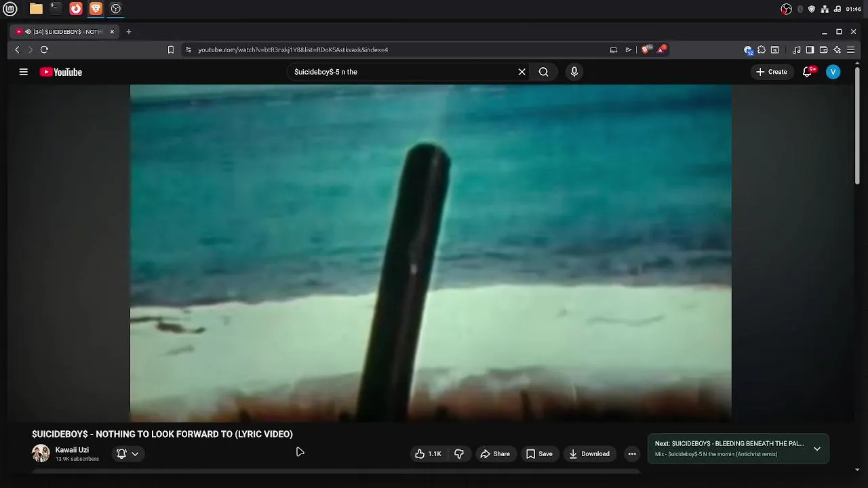Open the extensions puzzle menu
Viewport: 868px width, 488px height.
(x=762, y=49)
